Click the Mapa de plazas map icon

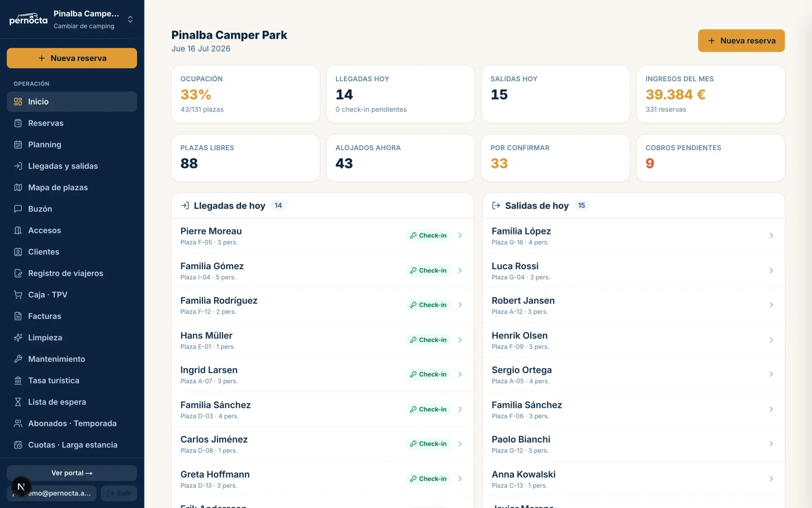coord(18,188)
